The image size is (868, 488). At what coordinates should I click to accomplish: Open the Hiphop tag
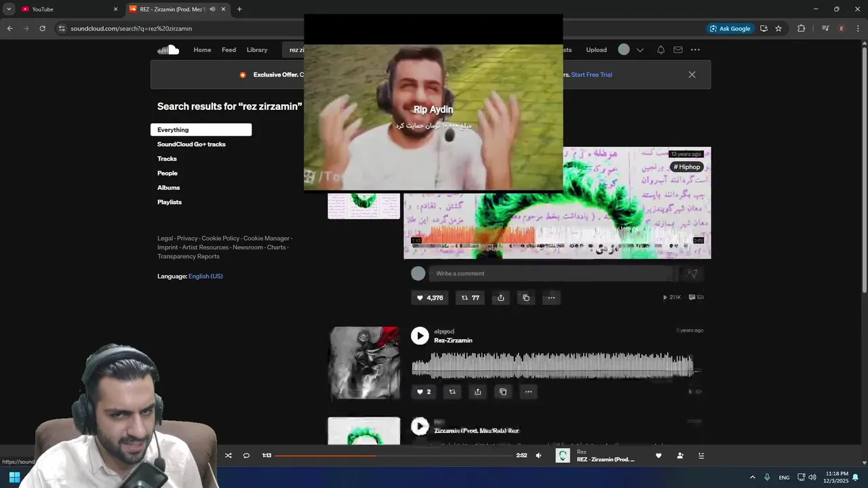click(687, 167)
